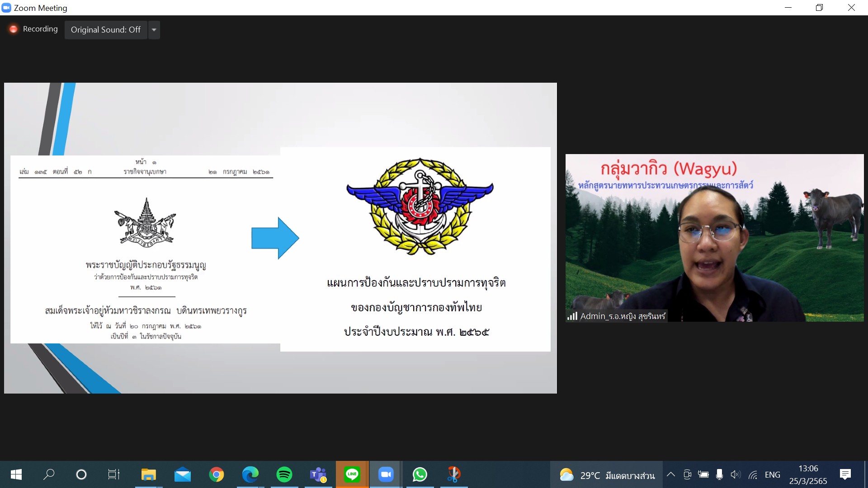Click the shared presentation slide
The image size is (868, 488).
click(280, 238)
